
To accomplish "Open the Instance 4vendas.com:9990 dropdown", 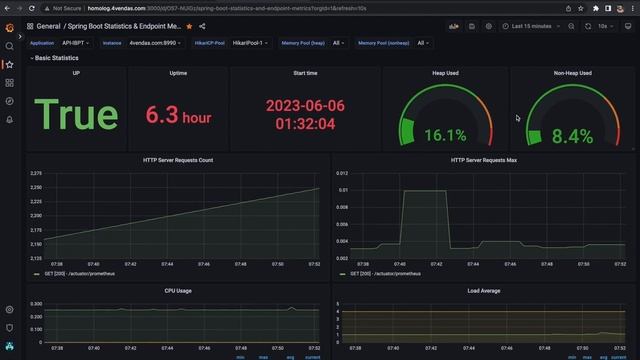I will tap(155, 43).
